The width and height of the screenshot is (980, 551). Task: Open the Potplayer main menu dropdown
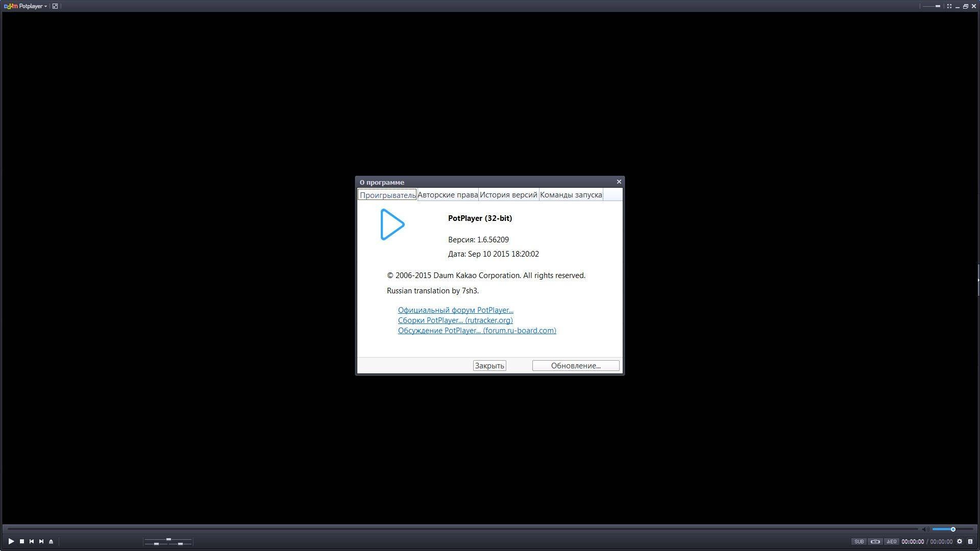click(x=26, y=6)
